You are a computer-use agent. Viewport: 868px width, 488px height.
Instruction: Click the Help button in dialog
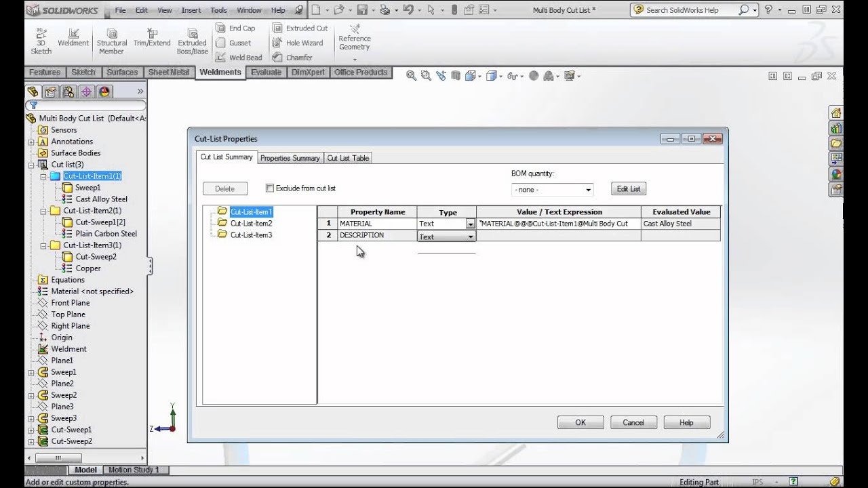click(x=686, y=422)
